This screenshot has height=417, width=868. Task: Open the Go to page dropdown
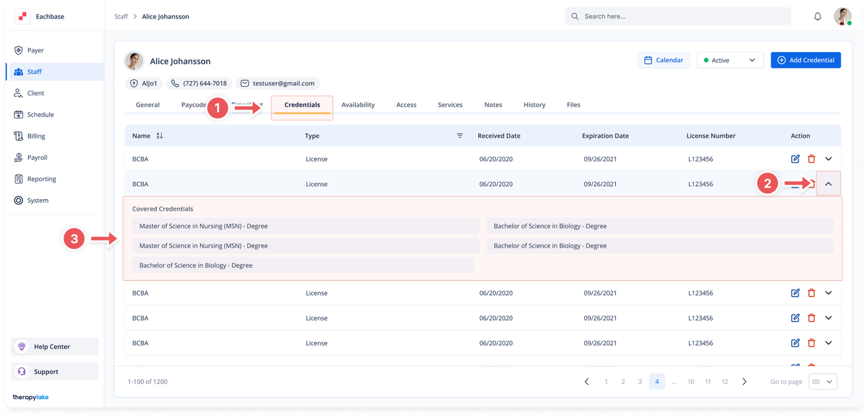(823, 382)
